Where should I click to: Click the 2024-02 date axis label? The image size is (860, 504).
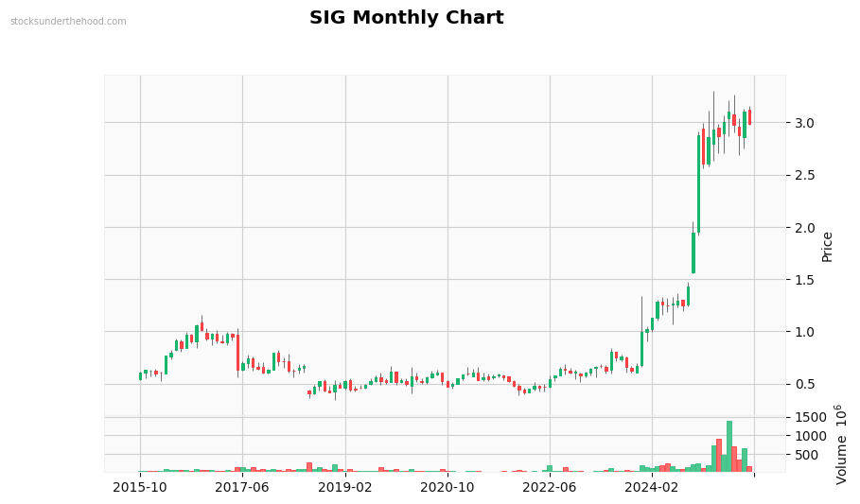pos(652,487)
